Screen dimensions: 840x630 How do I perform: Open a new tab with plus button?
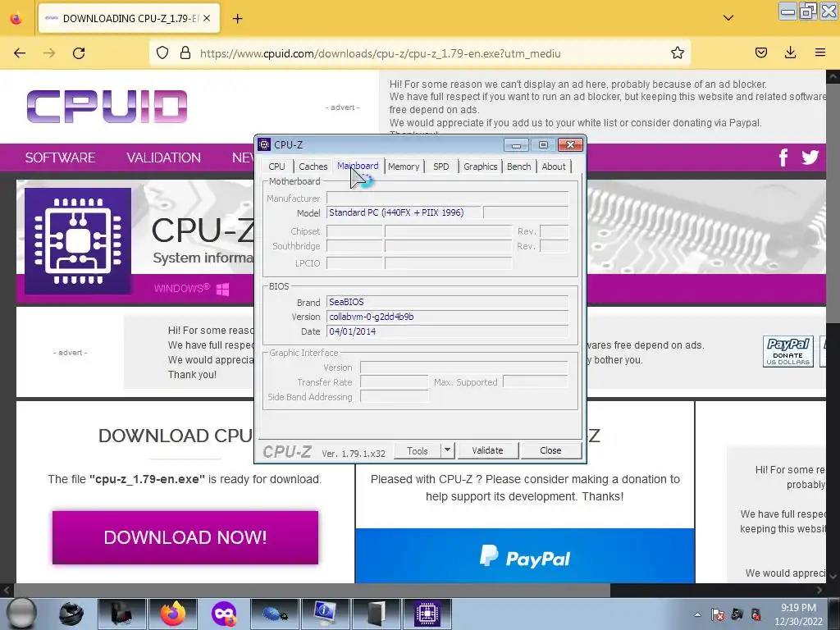point(237,19)
